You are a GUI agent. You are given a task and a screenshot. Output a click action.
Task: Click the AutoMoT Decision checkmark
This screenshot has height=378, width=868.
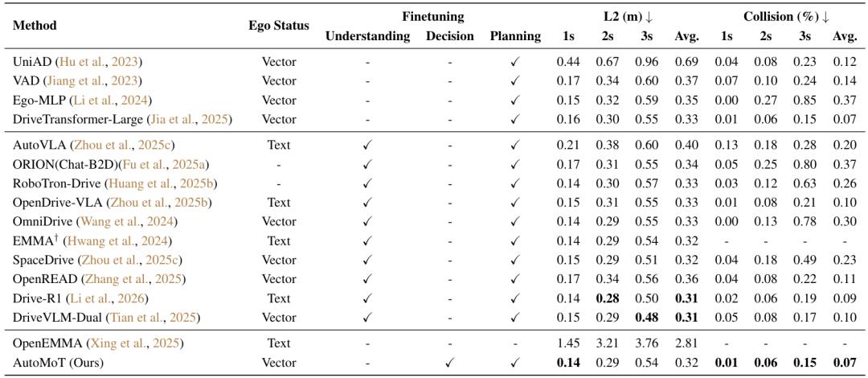point(450,363)
